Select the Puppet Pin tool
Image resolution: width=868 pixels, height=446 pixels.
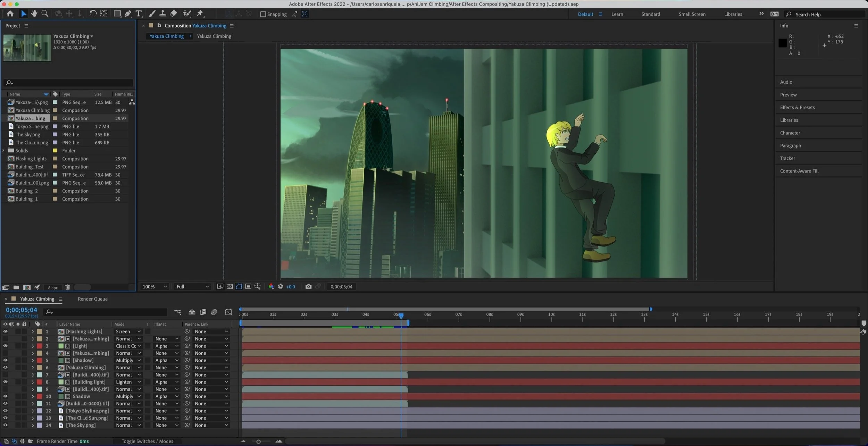tap(200, 14)
